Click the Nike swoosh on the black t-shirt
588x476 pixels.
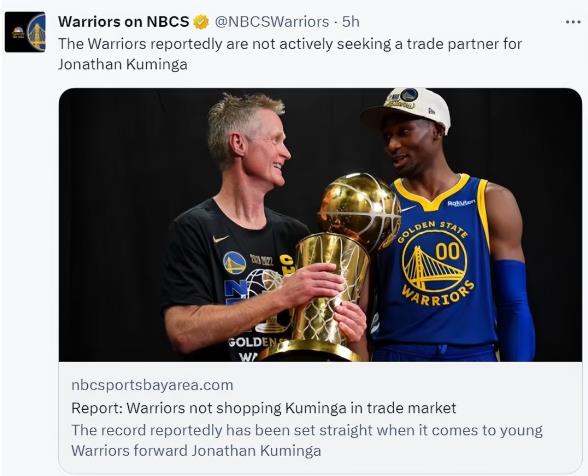tap(220, 239)
